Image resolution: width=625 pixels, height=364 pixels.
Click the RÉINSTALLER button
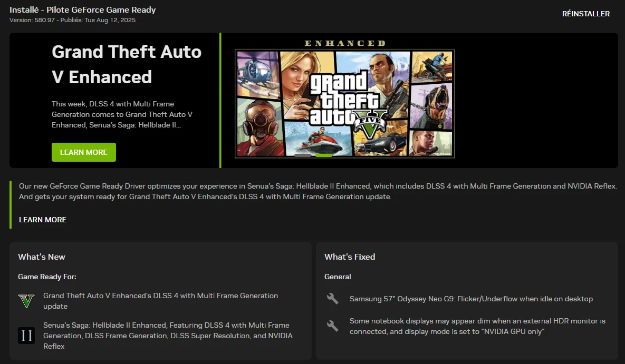tap(585, 14)
